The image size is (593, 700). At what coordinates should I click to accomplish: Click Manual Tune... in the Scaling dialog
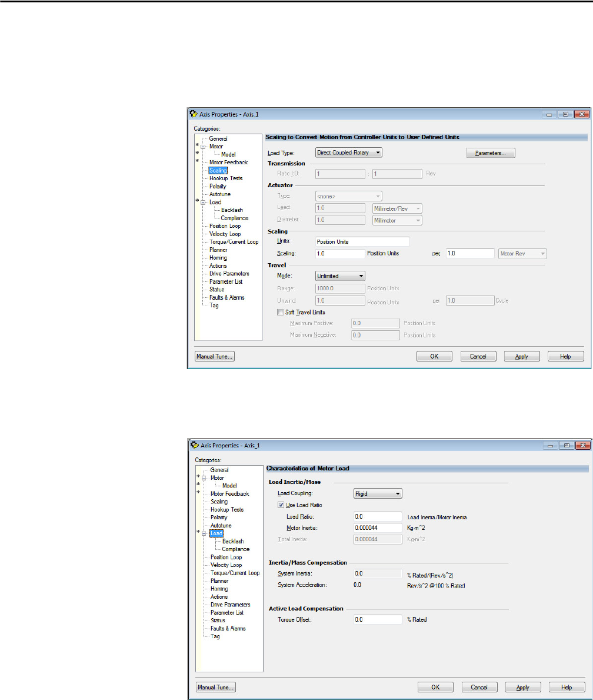(x=215, y=356)
